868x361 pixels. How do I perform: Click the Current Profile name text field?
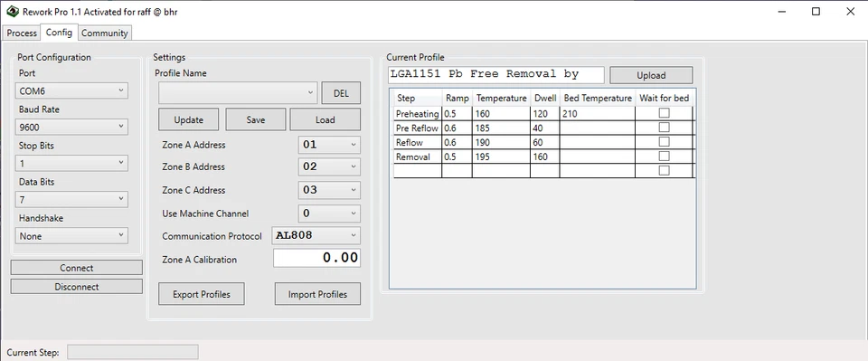click(x=496, y=75)
